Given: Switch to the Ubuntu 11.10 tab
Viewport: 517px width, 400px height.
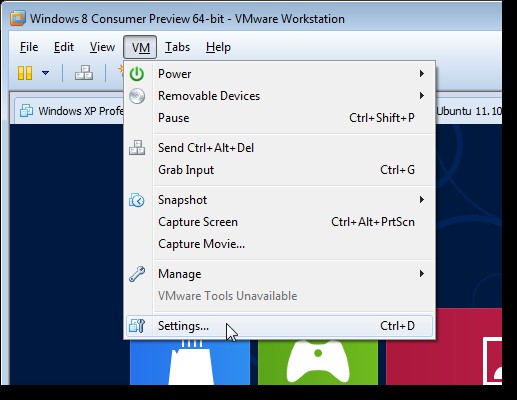Looking at the screenshot, I should 469,111.
